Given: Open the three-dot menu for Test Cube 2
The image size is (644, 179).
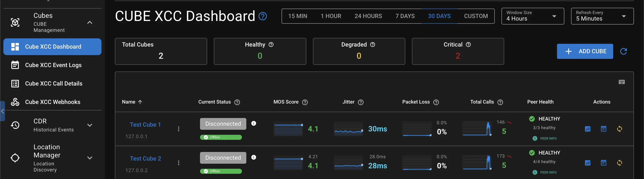Looking at the screenshot, I should point(178,163).
